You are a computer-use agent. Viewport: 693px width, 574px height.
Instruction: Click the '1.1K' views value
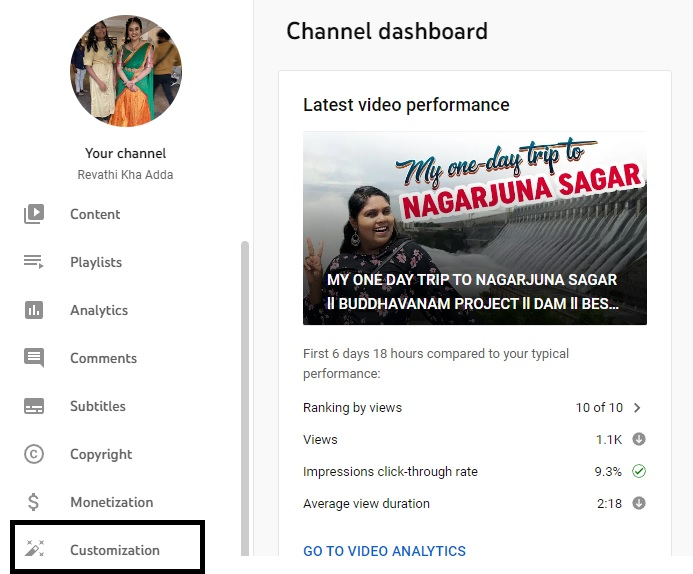click(609, 439)
